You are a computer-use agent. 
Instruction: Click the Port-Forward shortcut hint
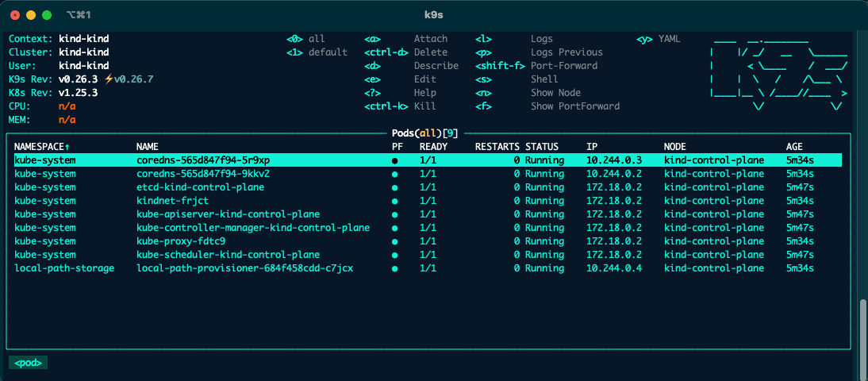536,66
